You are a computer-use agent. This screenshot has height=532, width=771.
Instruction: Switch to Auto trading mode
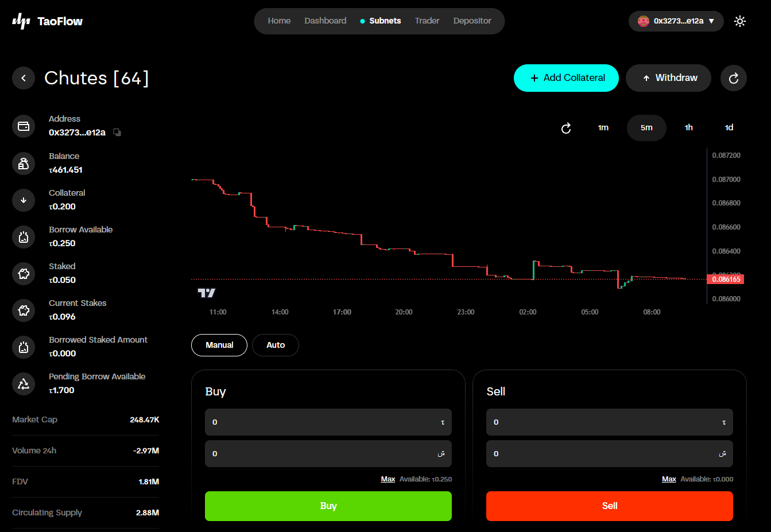(275, 345)
